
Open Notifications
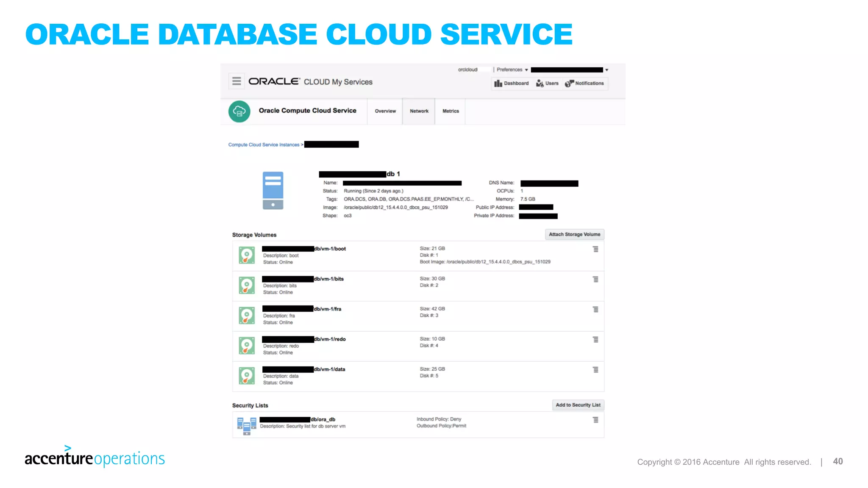coord(584,83)
